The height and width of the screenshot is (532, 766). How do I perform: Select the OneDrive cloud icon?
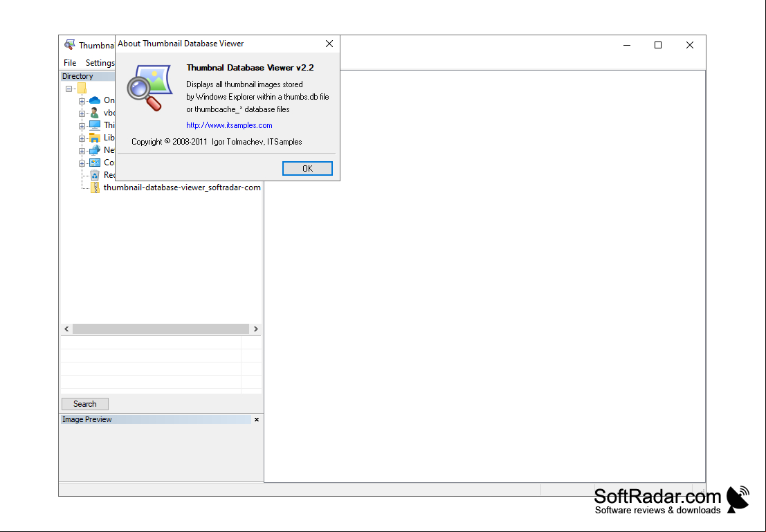(x=95, y=100)
